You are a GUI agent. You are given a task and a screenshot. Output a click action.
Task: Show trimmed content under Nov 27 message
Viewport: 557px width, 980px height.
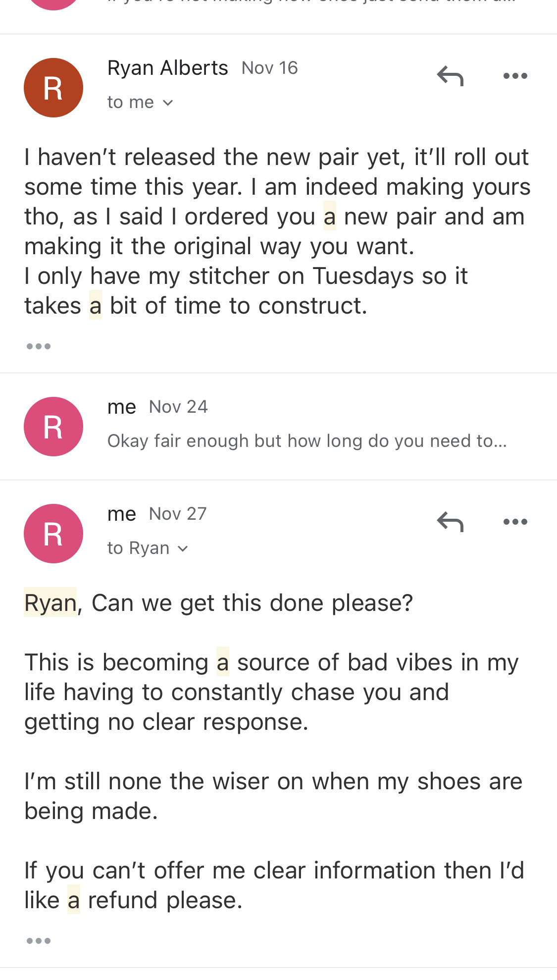[x=39, y=941]
